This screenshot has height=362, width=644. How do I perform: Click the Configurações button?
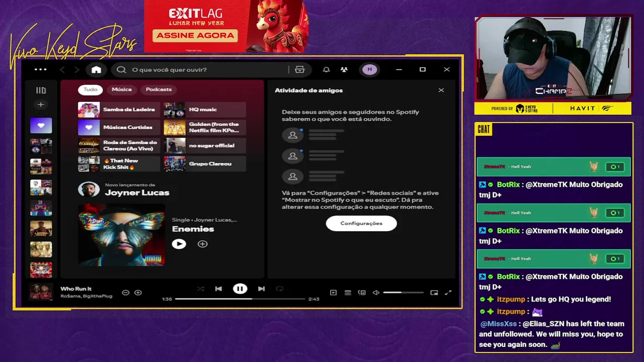click(361, 223)
